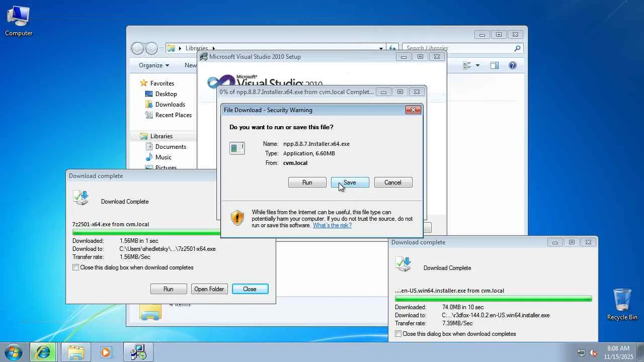
Task: Minimize the npp download progress window
Action: [383, 92]
